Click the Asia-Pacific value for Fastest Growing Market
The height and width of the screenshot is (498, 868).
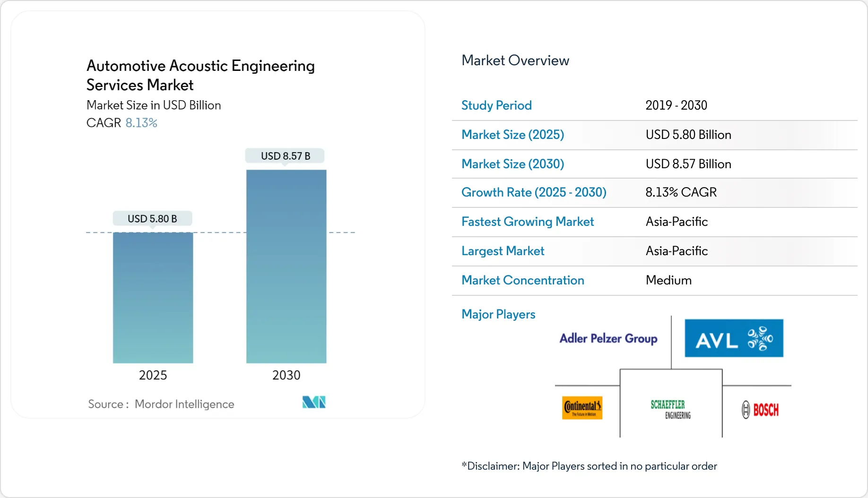point(677,222)
